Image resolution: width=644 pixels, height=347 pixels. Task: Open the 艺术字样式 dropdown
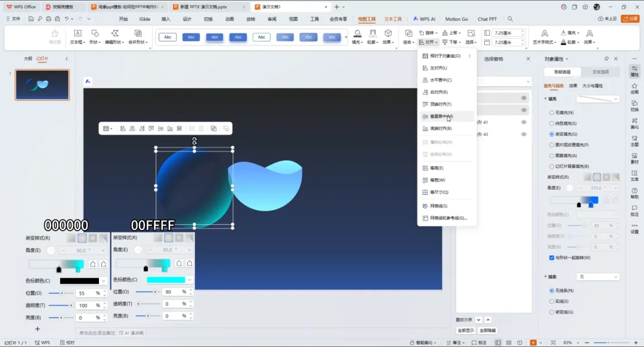tap(544, 36)
